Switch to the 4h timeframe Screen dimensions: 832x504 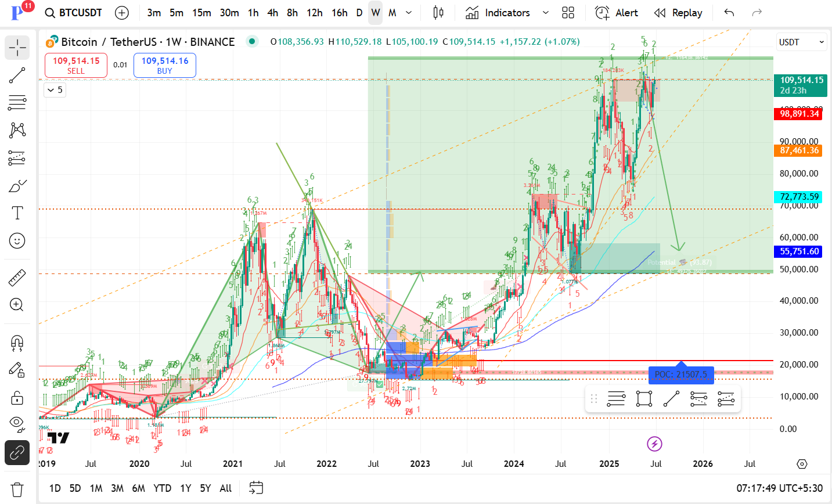click(272, 13)
